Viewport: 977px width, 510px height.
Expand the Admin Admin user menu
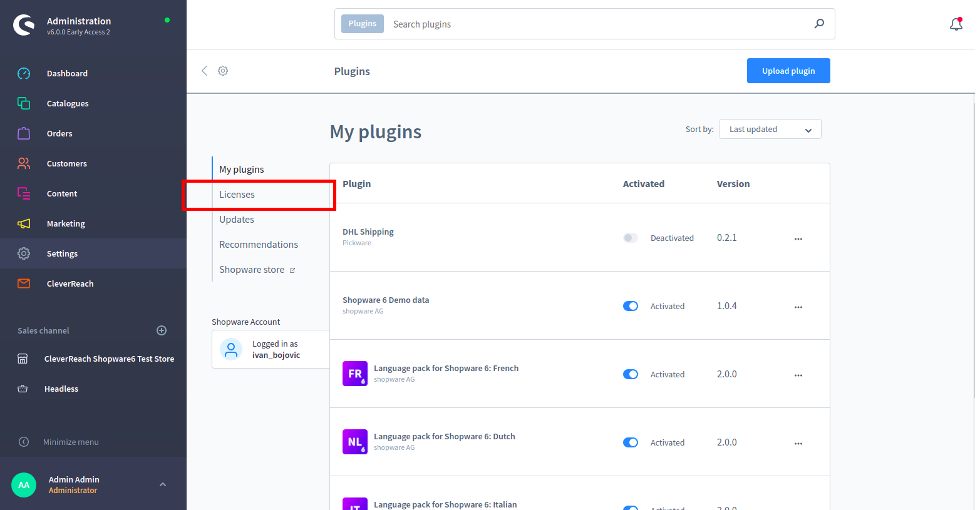(163, 485)
